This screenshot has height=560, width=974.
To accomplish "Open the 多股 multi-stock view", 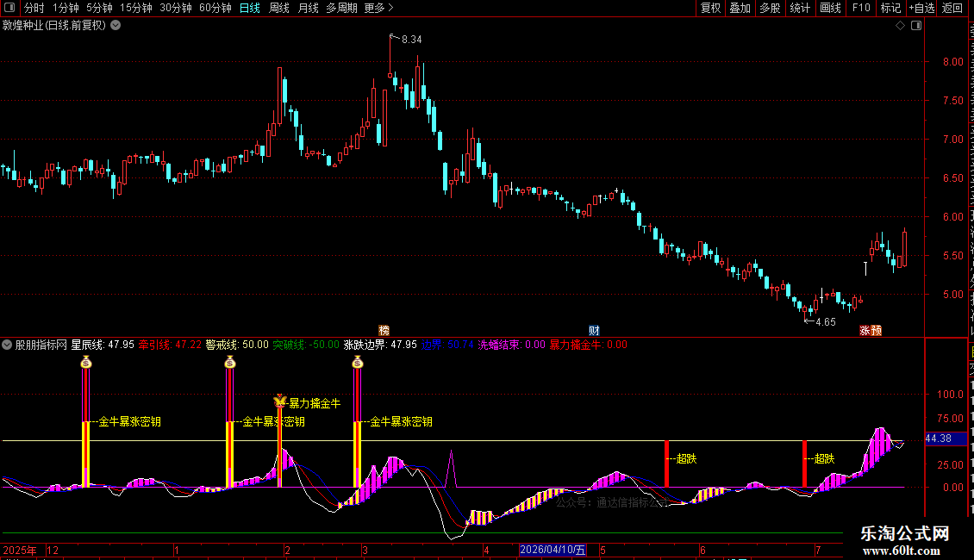I will [770, 8].
